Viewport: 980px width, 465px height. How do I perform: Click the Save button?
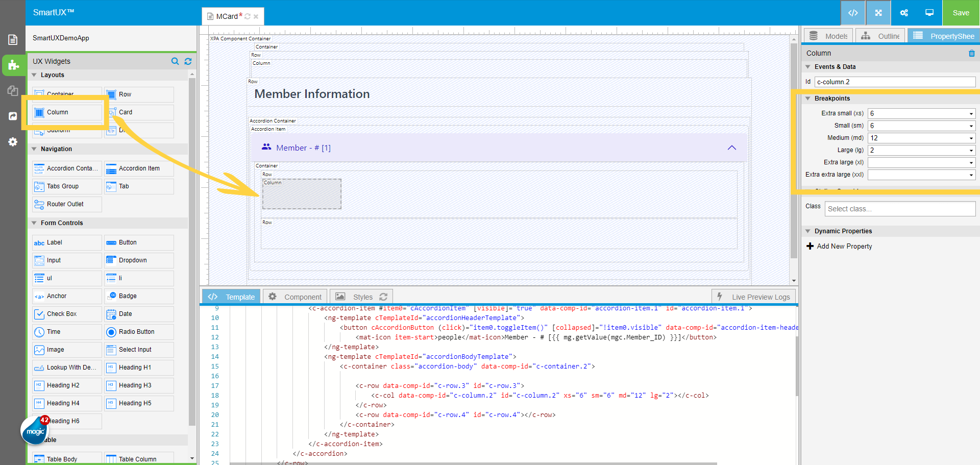pyautogui.click(x=961, y=13)
